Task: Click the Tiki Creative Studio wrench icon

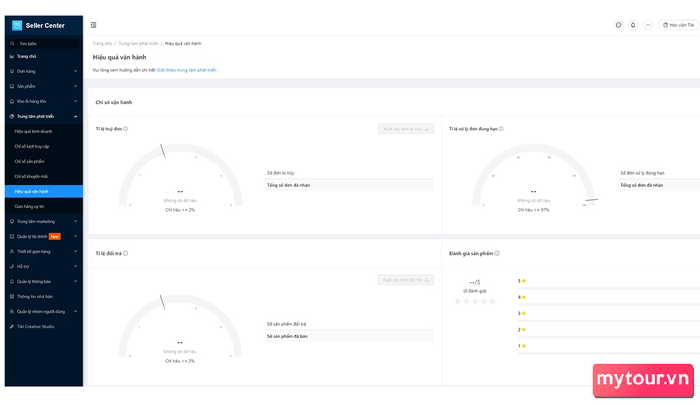Action: point(12,326)
